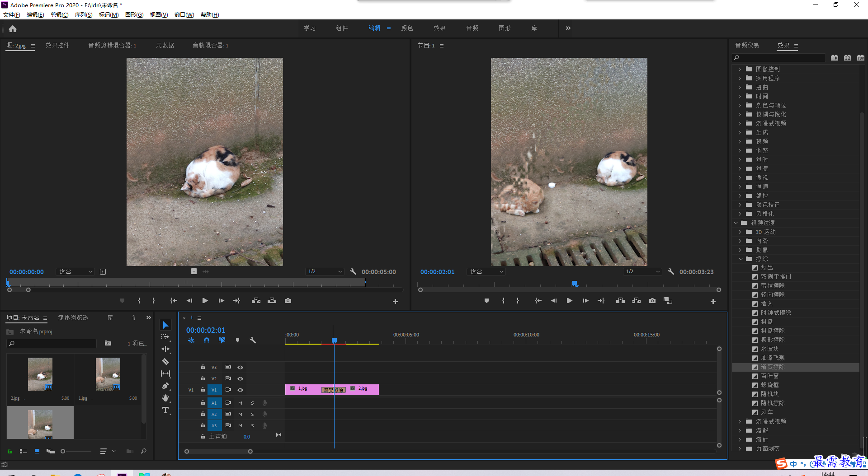868x476 pixels.
Task: Toggle V2 track visibility eye
Action: coord(241,378)
